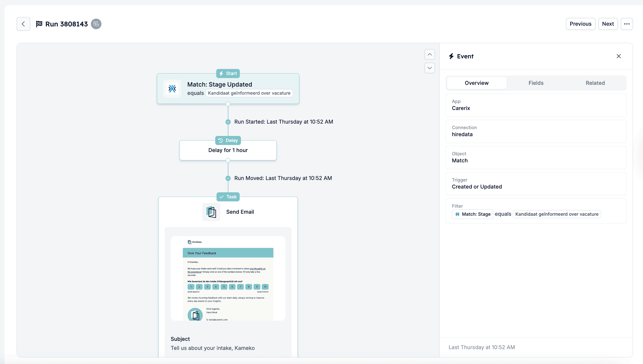
Task: Click the Give Your Feedback email header
Action: tap(228, 253)
